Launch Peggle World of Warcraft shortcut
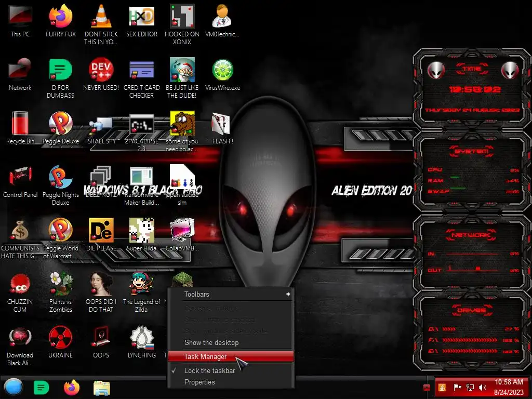Image resolution: width=532 pixels, height=399 pixels. pyautogui.click(x=60, y=230)
